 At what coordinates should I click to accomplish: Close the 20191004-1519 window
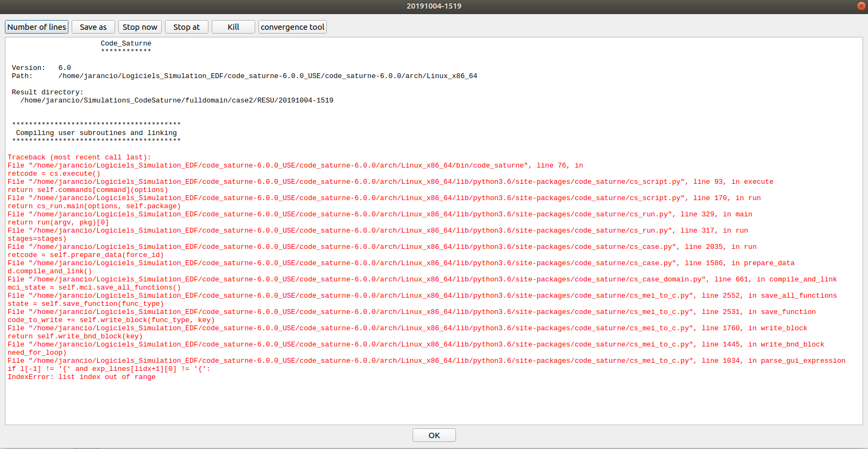point(861,6)
